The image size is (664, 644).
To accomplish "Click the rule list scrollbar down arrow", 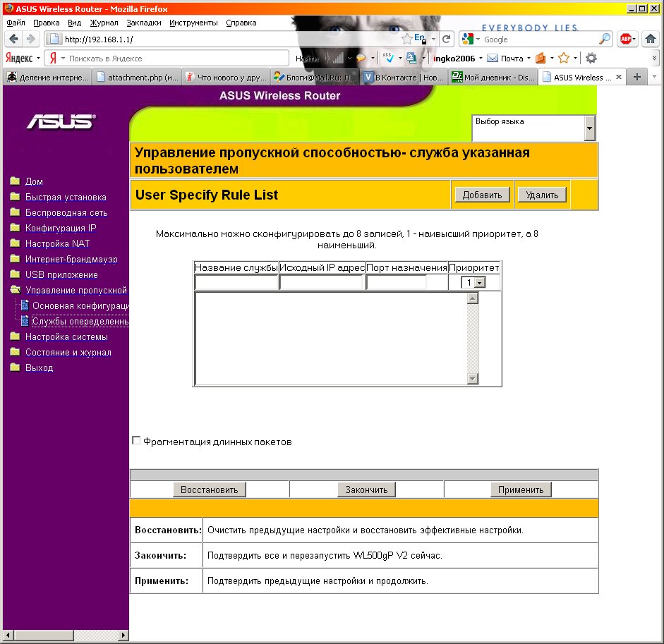I will tap(473, 379).
